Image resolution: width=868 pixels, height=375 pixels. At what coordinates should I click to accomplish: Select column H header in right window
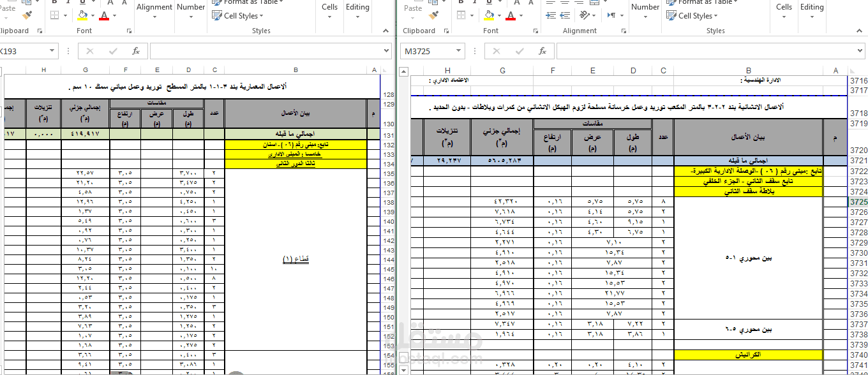click(x=448, y=70)
